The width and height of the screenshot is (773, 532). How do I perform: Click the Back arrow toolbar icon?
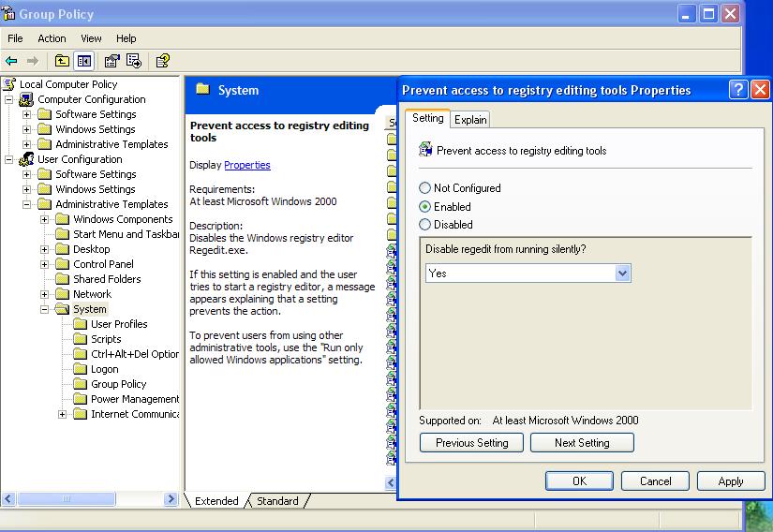coord(11,61)
